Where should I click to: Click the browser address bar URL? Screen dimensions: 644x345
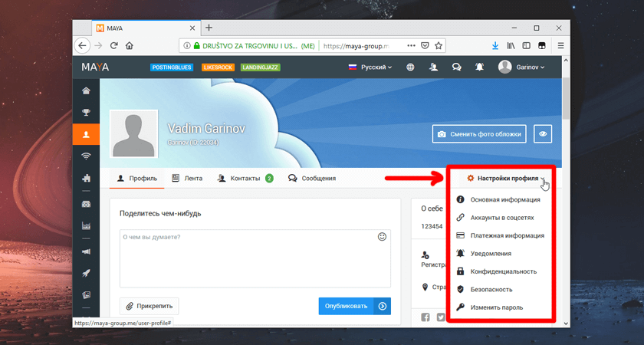pos(356,45)
